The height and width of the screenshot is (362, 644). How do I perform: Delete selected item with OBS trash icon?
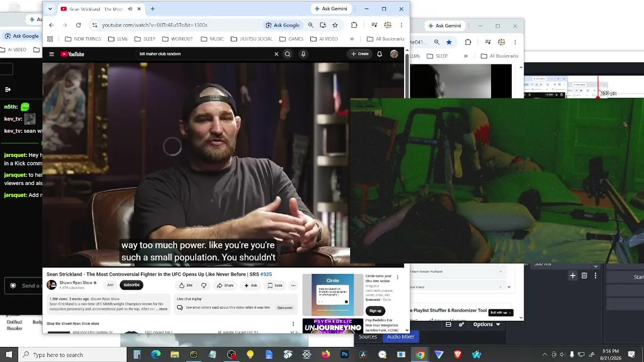tap(584, 276)
